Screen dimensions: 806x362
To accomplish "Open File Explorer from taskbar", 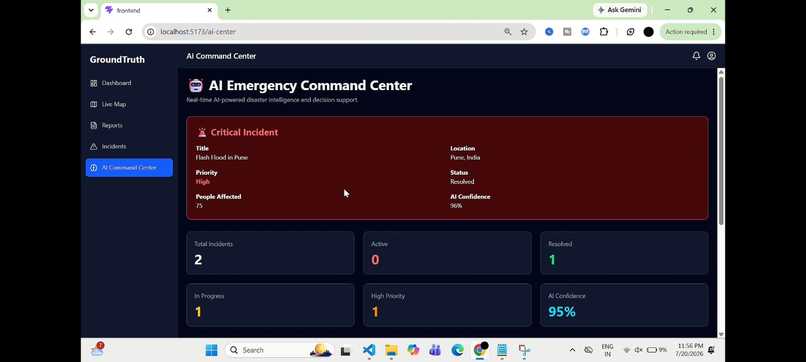I will (x=391, y=350).
